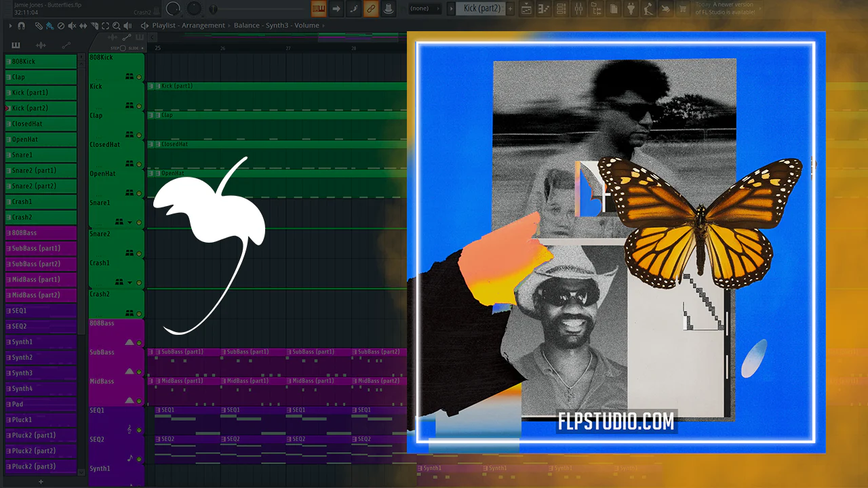This screenshot has width=868, height=488.
Task: Switch the picker to the patterns tab
Action: [16, 45]
